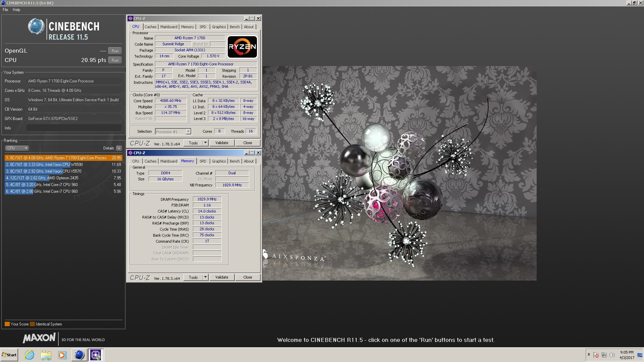Open Tools dropdown arrow in upper CPU-Z window
644x362 pixels.
(x=206, y=143)
